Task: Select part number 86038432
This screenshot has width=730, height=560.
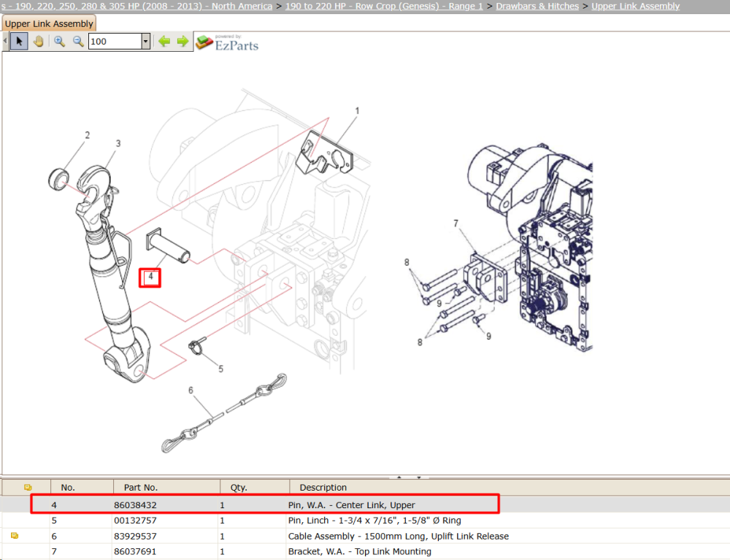Action: point(135,505)
